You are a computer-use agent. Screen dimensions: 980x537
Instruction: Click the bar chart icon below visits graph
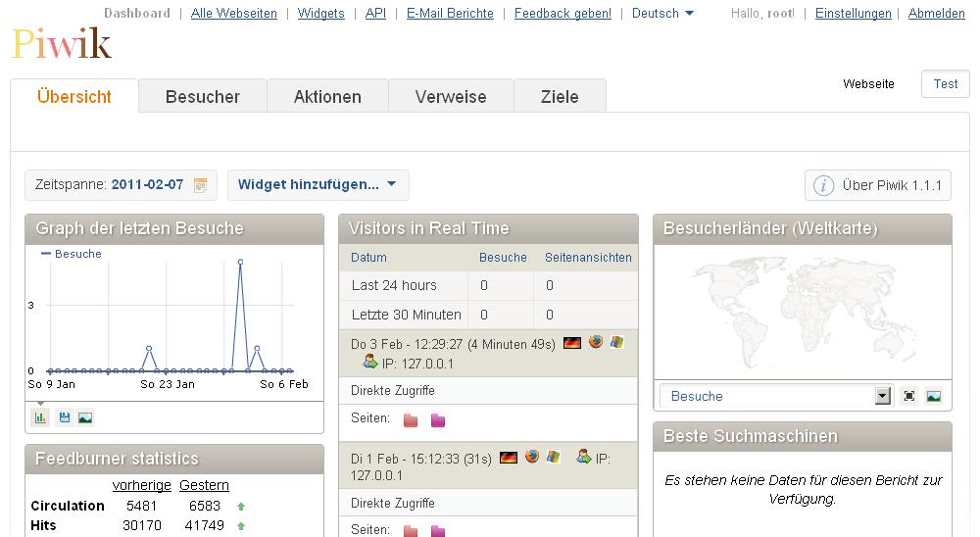coord(40,417)
